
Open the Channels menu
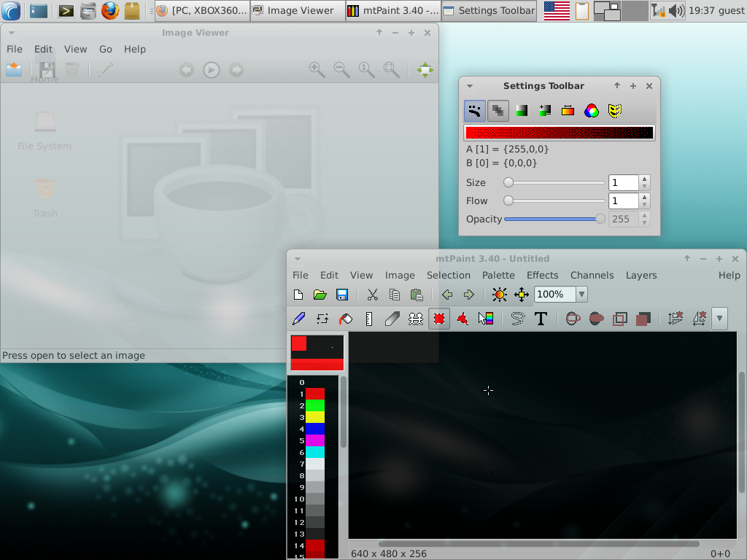(x=592, y=275)
